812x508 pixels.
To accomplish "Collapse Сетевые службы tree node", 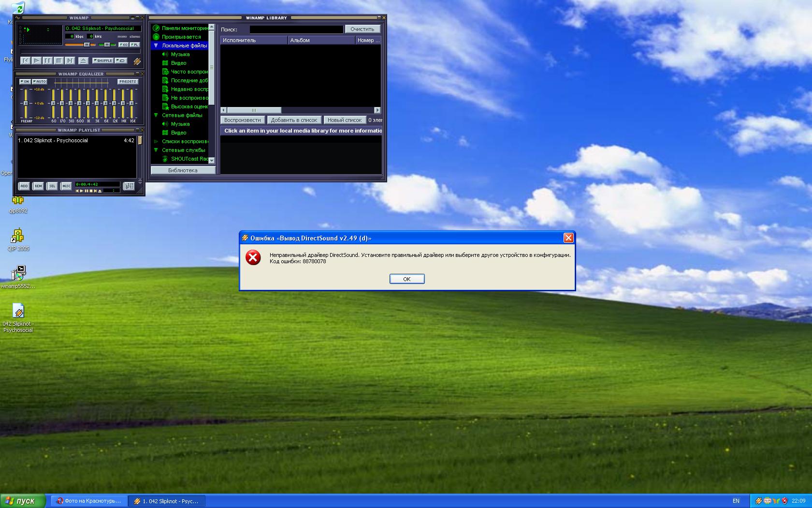I will [156, 150].
